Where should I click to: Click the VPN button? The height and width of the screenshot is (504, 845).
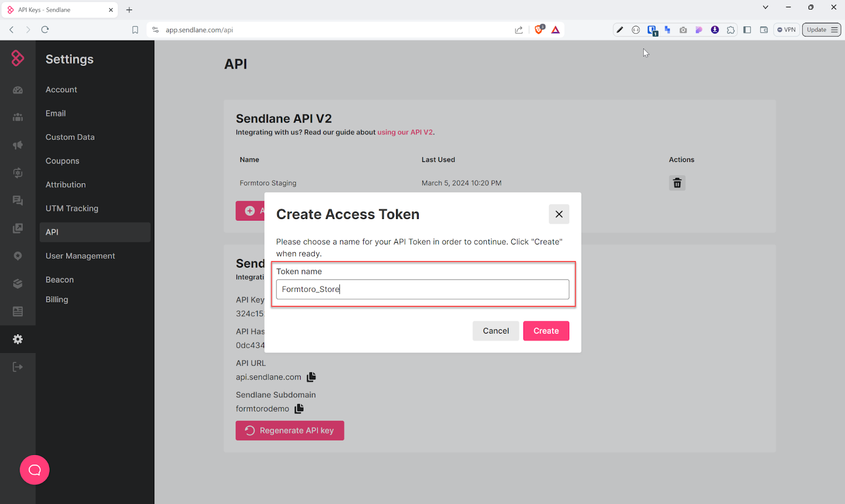tap(786, 30)
